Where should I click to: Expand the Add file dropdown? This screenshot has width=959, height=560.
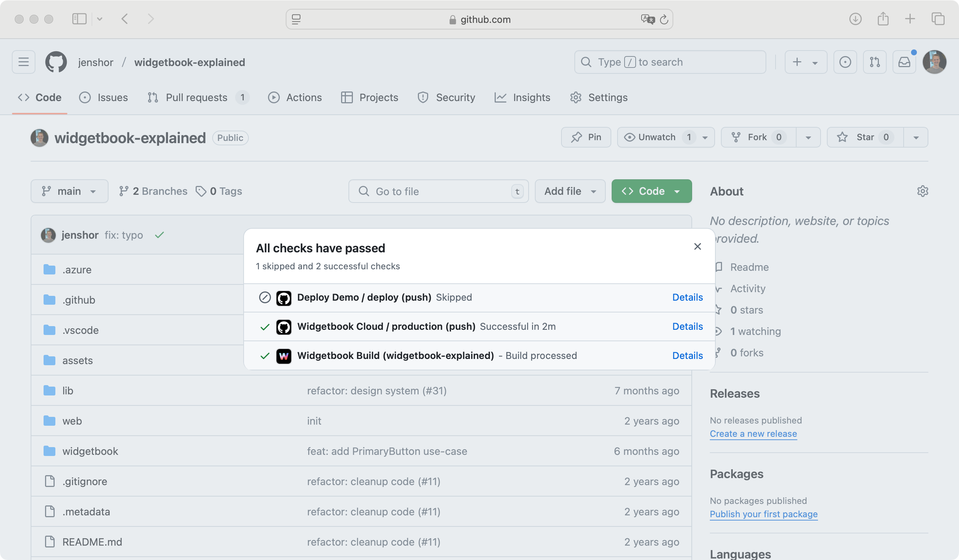pos(570,191)
